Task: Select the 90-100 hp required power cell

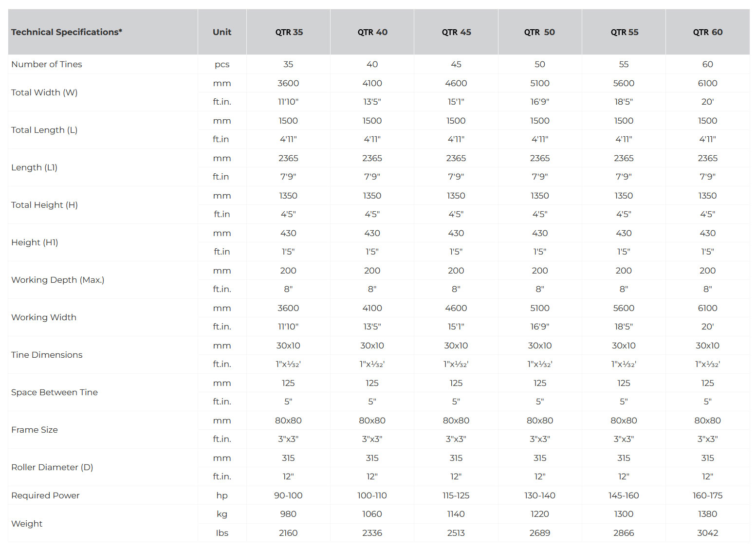Action: pos(288,495)
